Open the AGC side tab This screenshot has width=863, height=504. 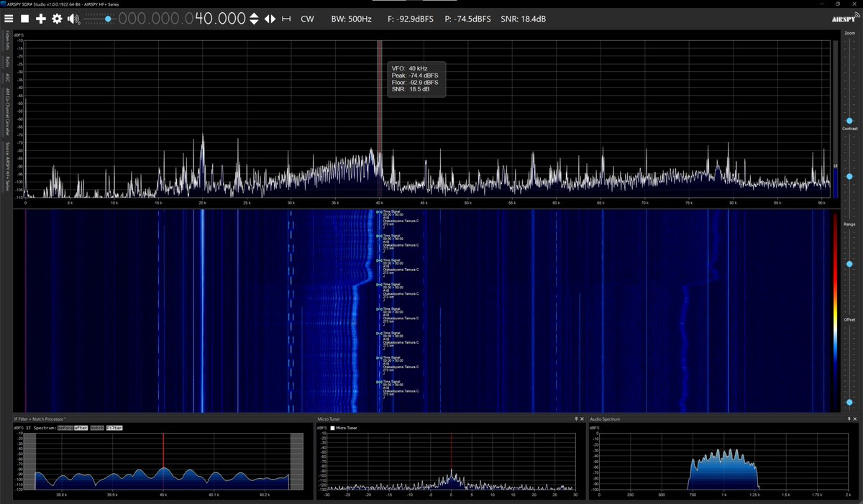(x=7, y=78)
